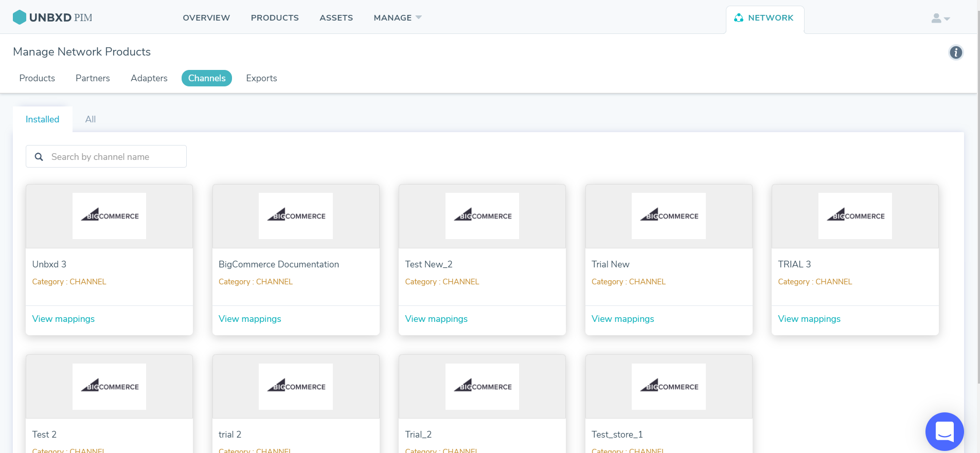This screenshot has height=453, width=980.
Task: Click the BigCommerce Documentation channel name
Action: point(279,264)
